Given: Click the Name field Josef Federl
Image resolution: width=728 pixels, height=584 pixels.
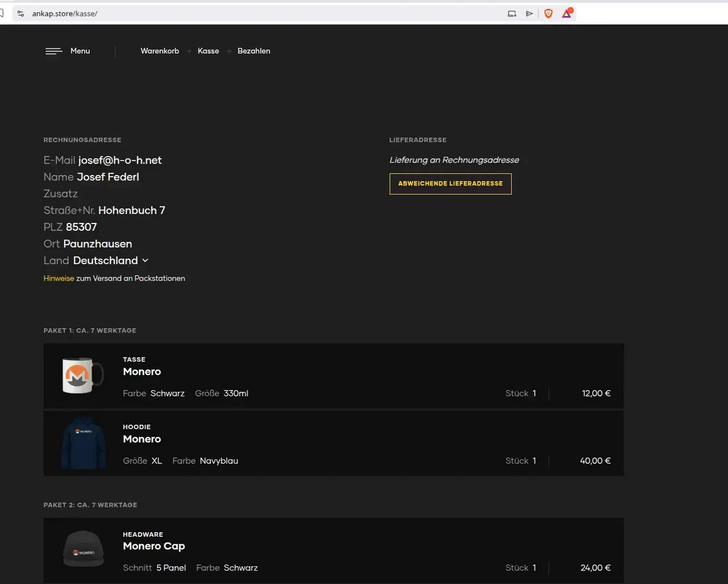Looking at the screenshot, I should (x=108, y=177).
